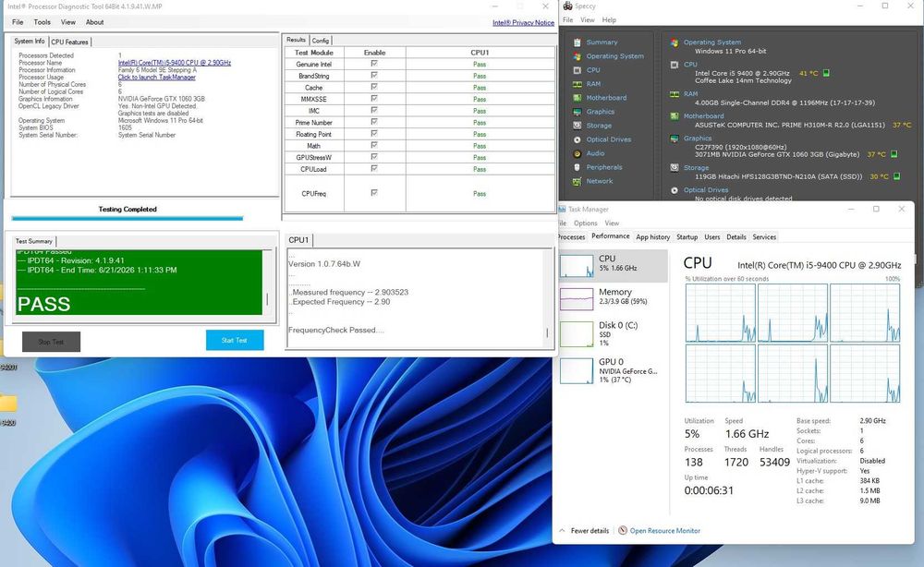Select Network icon in Speccy sidebar
Viewport: 924px width, 567px height.
577,181
